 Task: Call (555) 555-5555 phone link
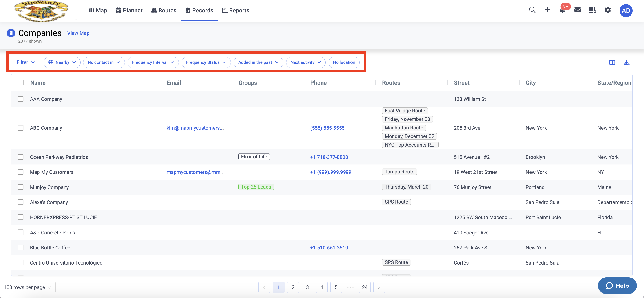point(327,128)
